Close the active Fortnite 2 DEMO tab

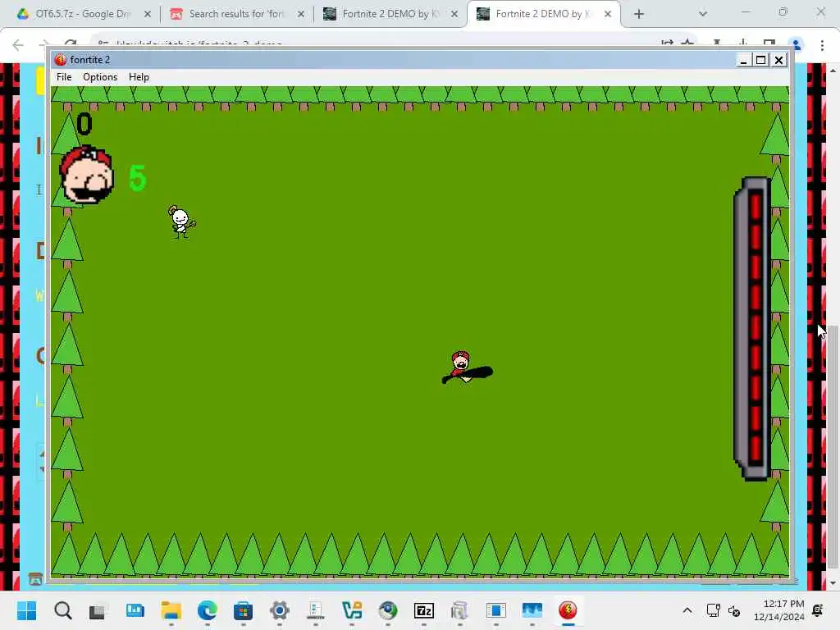tap(608, 14)
